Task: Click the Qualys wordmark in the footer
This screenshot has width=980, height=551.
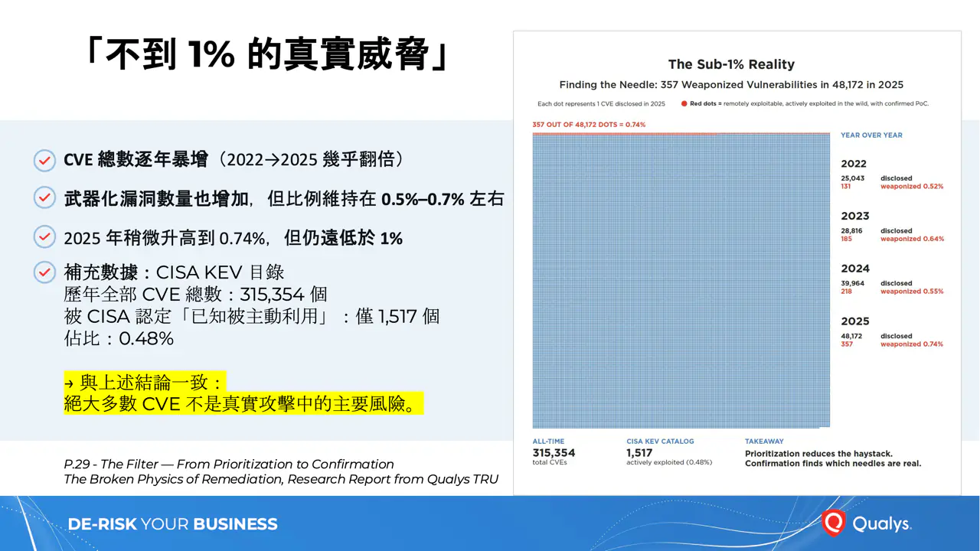Action: (881, 524)
